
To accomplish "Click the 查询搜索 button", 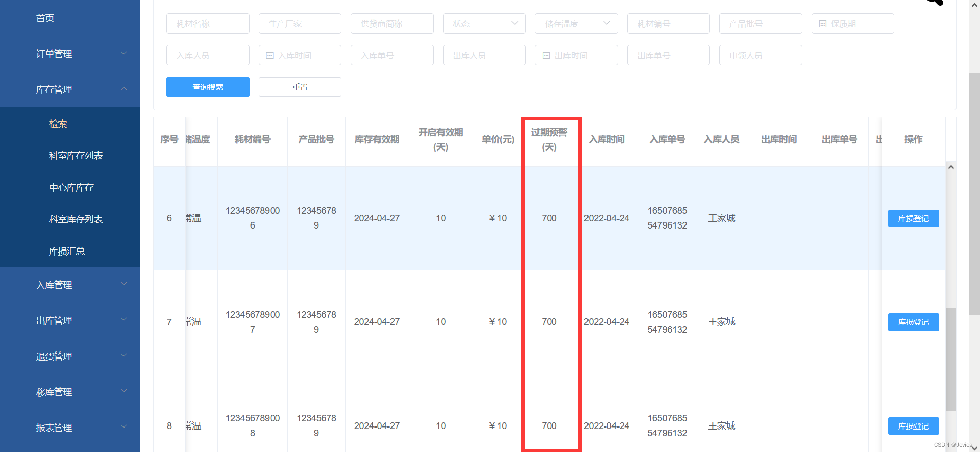I will [208, 87].
